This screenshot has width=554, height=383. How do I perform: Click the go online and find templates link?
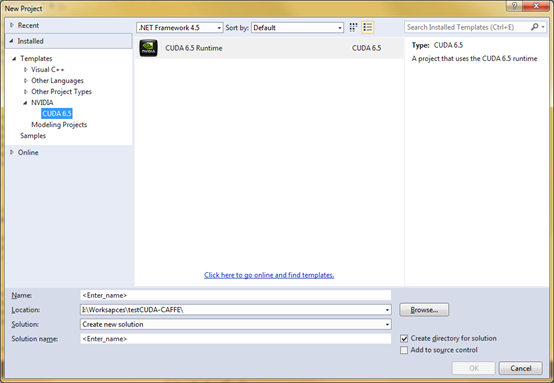click(x=269, y=275)
